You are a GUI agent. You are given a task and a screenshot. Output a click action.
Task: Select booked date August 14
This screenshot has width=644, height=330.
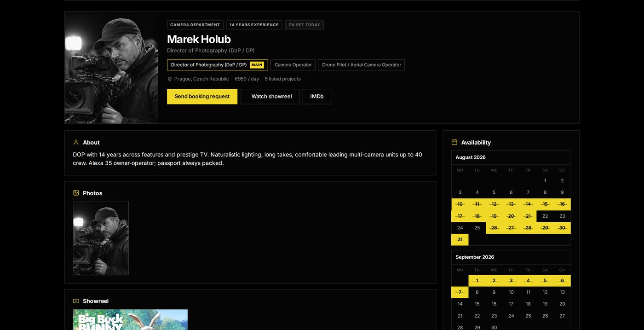click(x=528, y=204)
